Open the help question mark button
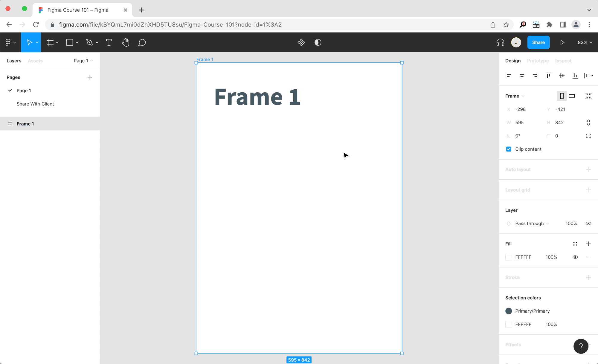This screenshot has height=364, width=598. [581, 346]
